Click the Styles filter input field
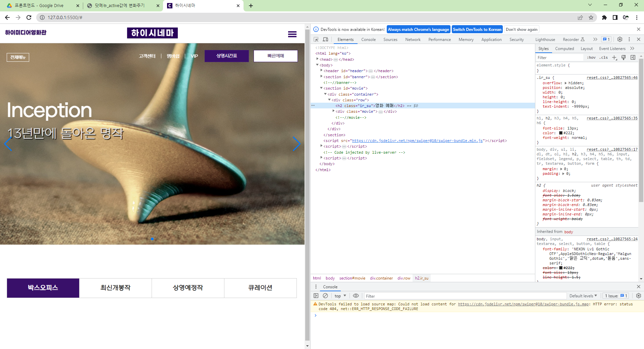Image resolution: width=644 pixels, height=349 pixels. tap(560, 57)
